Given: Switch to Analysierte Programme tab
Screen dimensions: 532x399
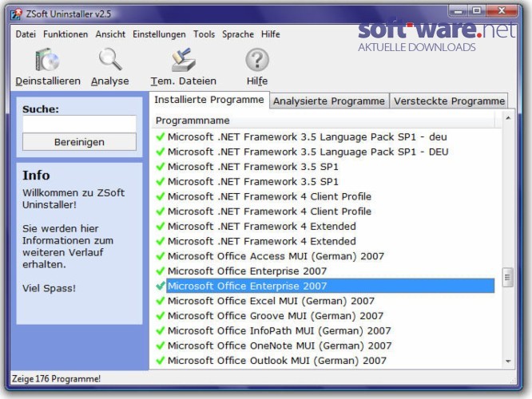Looking at the screenshot, I should coord(329,101).
